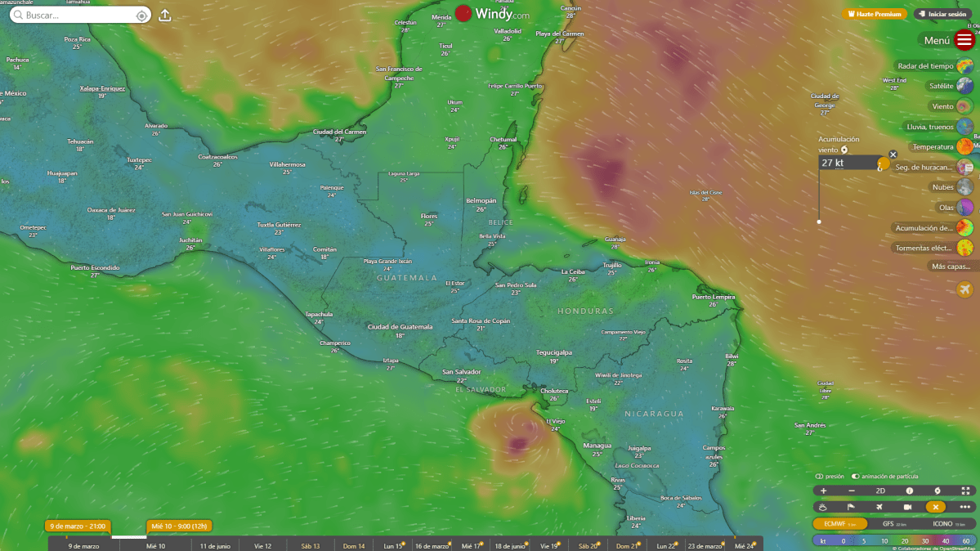Select the Viento wind layer
The width and height of the screenshot is (980, 551).
952,106
